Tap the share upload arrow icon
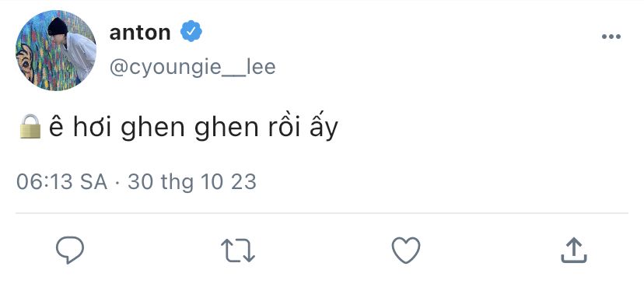The height and width of the screenshot is (284, 644). (574, 250)
